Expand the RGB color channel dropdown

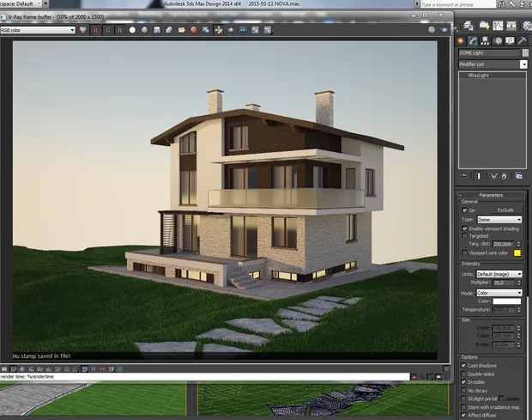pyautogui.click(x=72, y=30)
